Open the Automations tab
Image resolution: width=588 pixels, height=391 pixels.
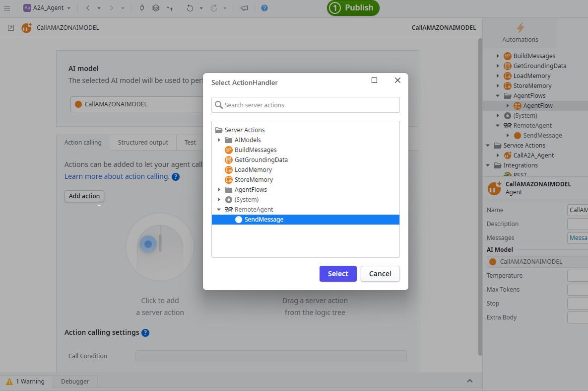tap(520, 33)
